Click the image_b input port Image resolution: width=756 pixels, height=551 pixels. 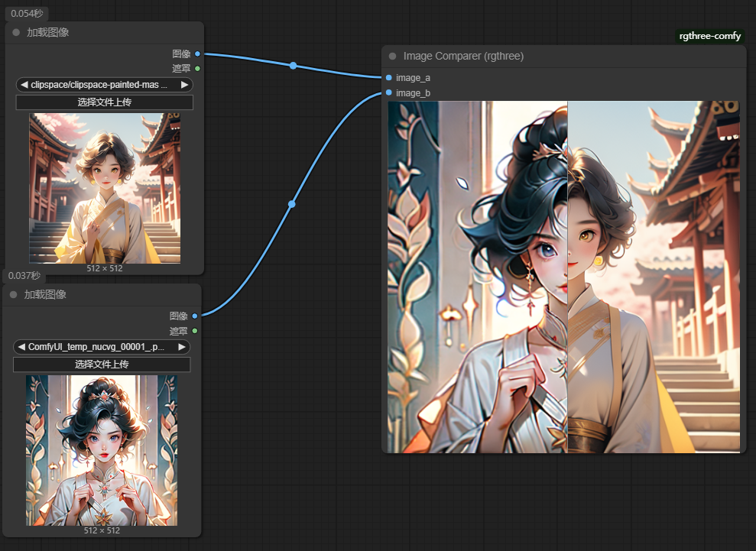pos(389,92)
